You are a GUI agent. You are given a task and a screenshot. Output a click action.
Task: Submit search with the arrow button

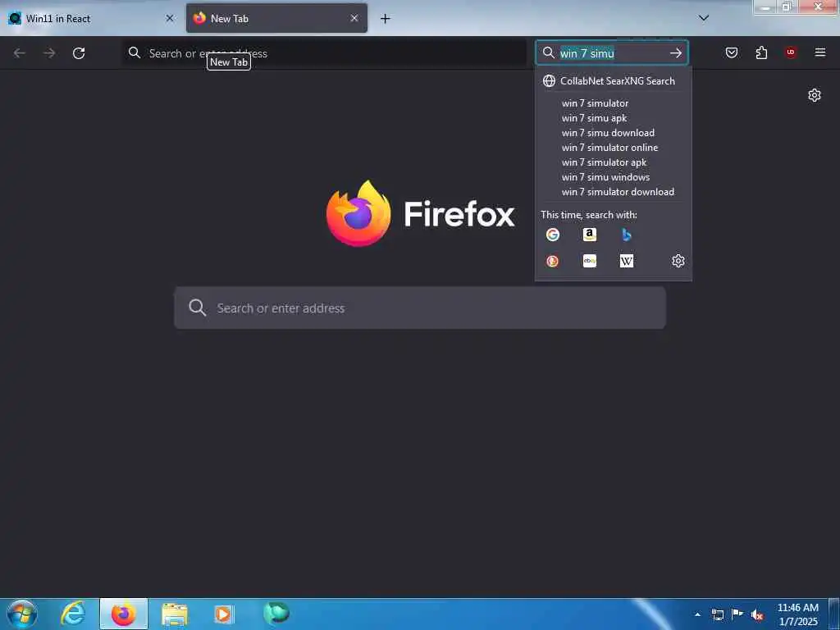pos(676,53)
